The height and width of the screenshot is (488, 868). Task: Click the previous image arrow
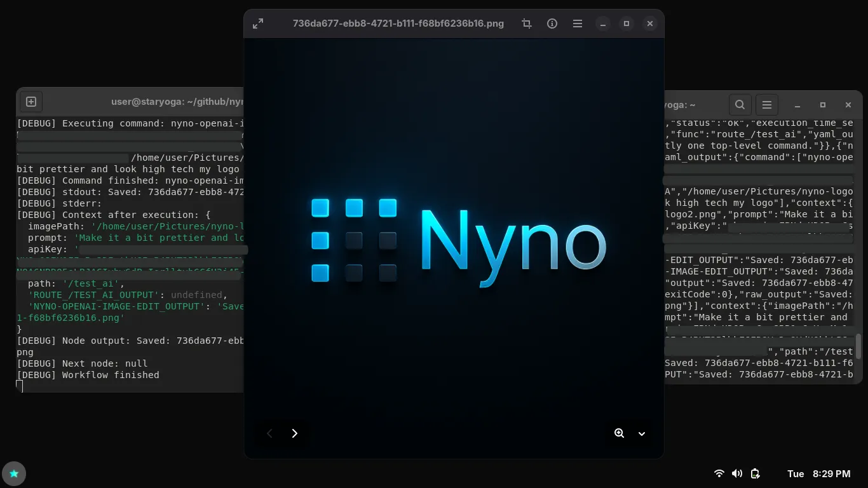point(269,433)
